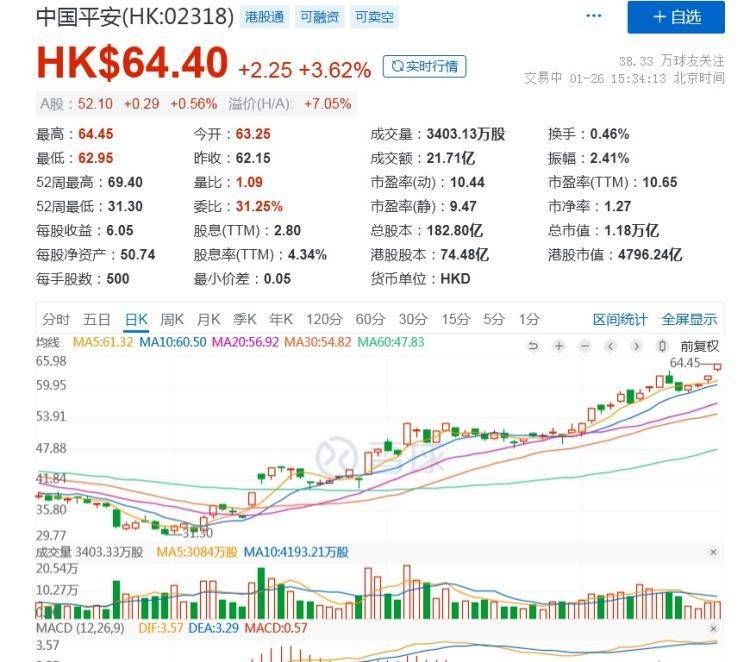Click the 均线 indicator label
The image size is (750, 662).
[x=48, y=342]
